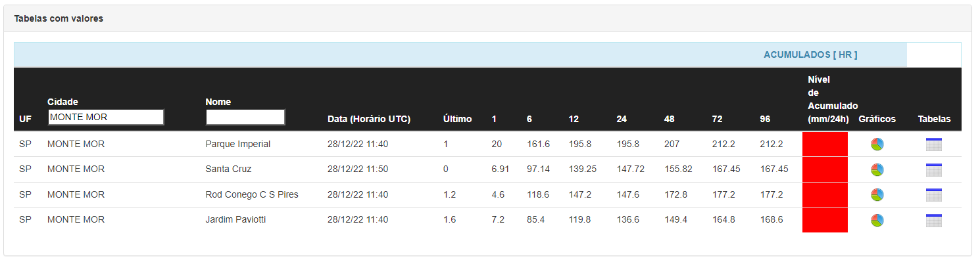Click the 1.6 Último value cell
Viewport: 980px width, 262px height.
449,220
